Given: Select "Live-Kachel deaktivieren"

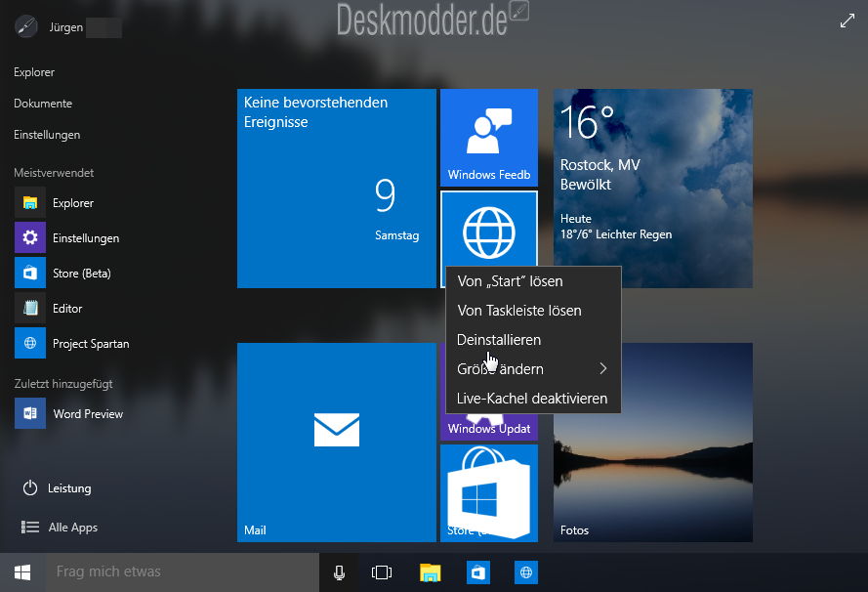Looking at the screenshot, I should [x=533, y=399].
